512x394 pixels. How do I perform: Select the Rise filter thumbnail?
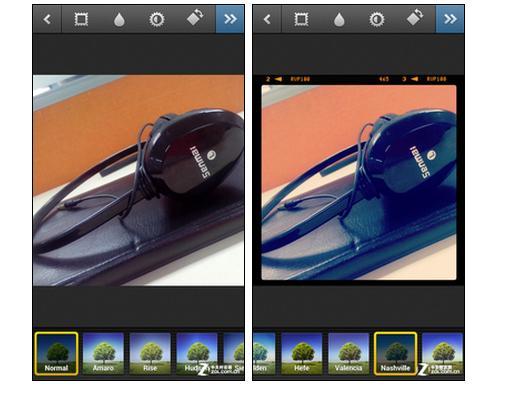[x=150, y=353]
